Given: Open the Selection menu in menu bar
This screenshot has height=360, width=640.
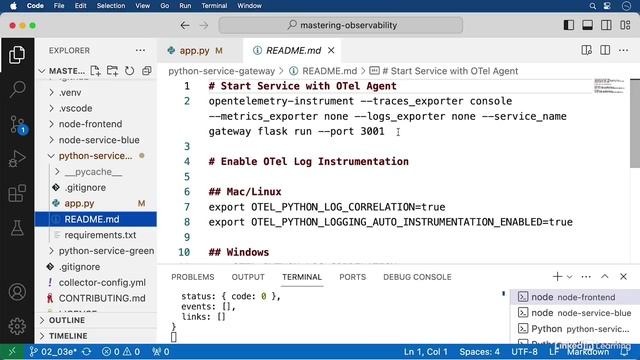Looking at the screenshot, I should [x=111, y=6].
